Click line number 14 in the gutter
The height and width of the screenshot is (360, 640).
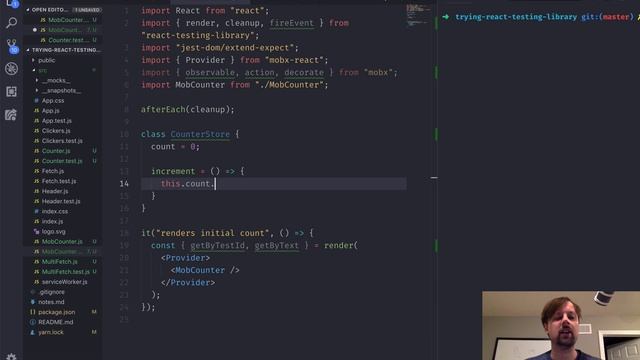[124, 184]
